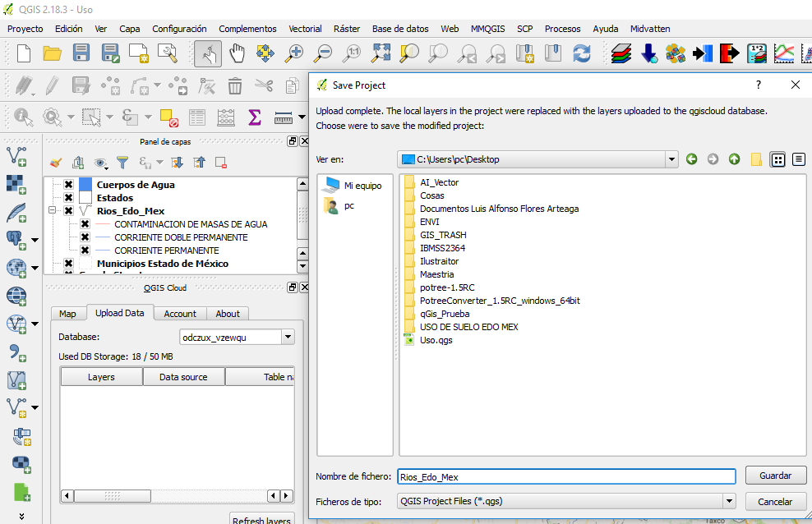Click the Add PostGIS Layer elephant icon
This screenshot has width=812, height=524.
(x=16, y=240)
